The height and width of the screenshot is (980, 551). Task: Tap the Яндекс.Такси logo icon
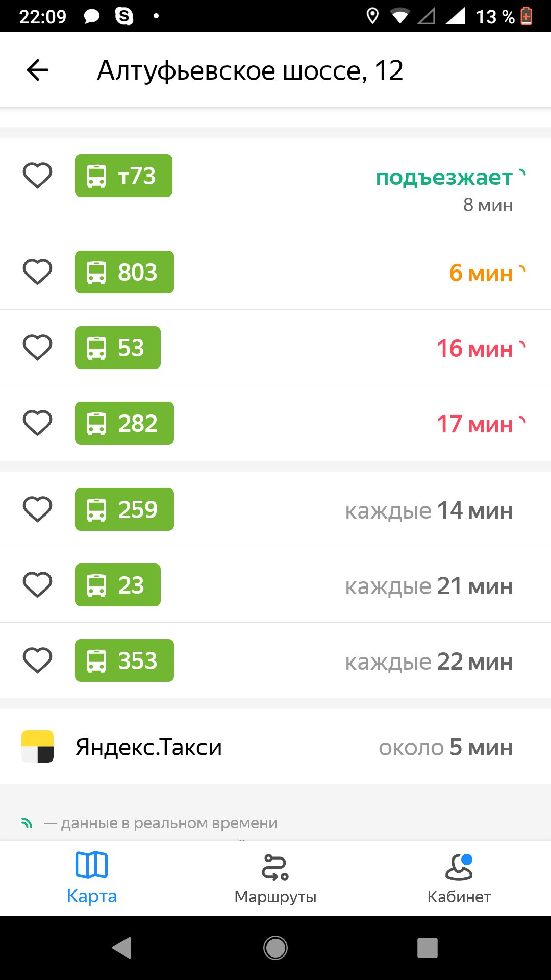[x=38, y=747]
